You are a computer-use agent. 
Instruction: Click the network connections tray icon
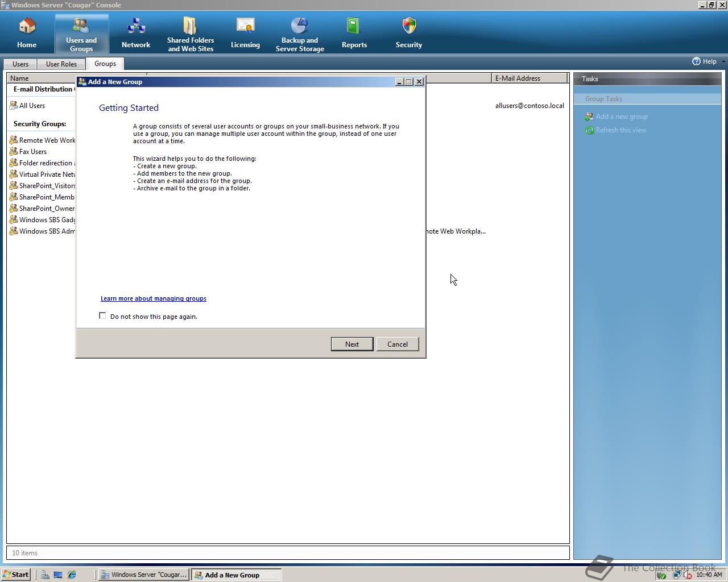tap(676, 575)
